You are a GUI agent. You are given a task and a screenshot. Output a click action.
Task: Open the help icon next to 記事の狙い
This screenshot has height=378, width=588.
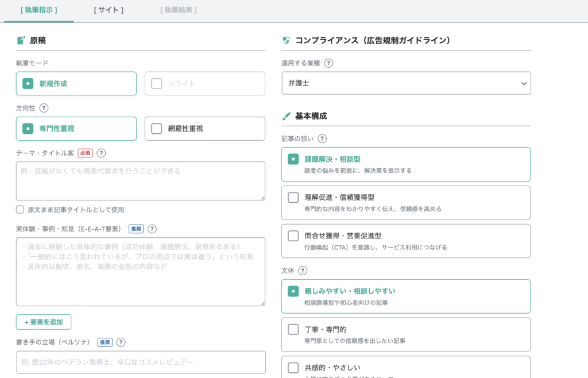point(323,138)
